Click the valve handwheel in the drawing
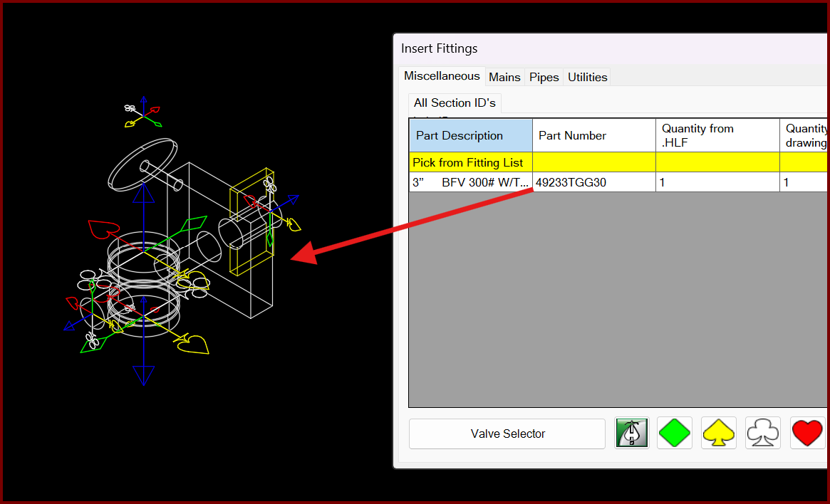 point(143,162)
